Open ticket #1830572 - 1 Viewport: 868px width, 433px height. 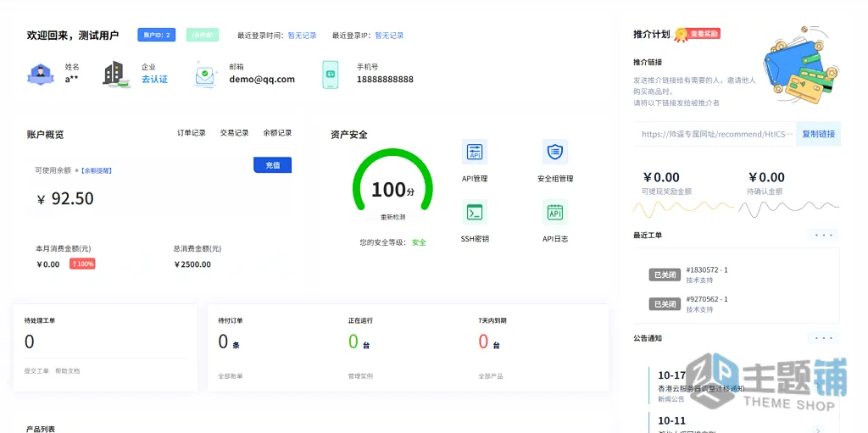[x=707, y=270]
